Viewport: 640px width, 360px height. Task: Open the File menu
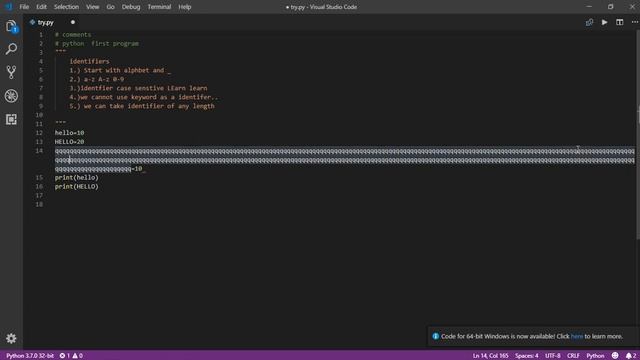24,7
